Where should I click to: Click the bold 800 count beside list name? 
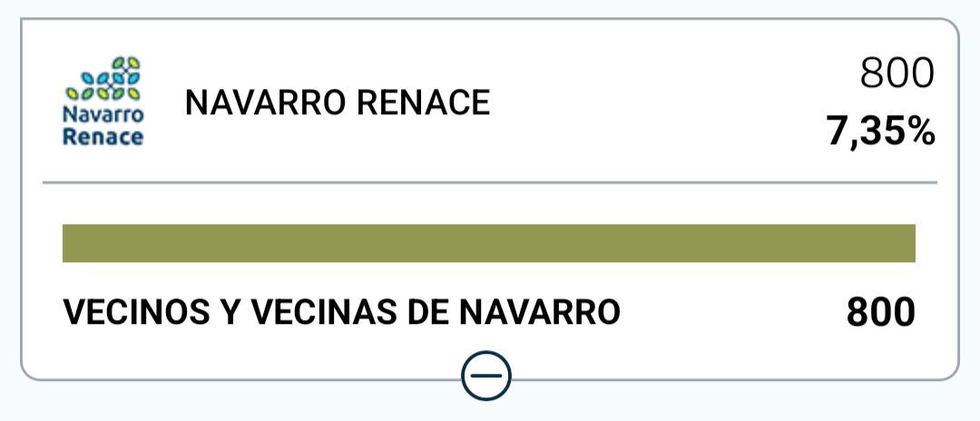click(881, 312)
